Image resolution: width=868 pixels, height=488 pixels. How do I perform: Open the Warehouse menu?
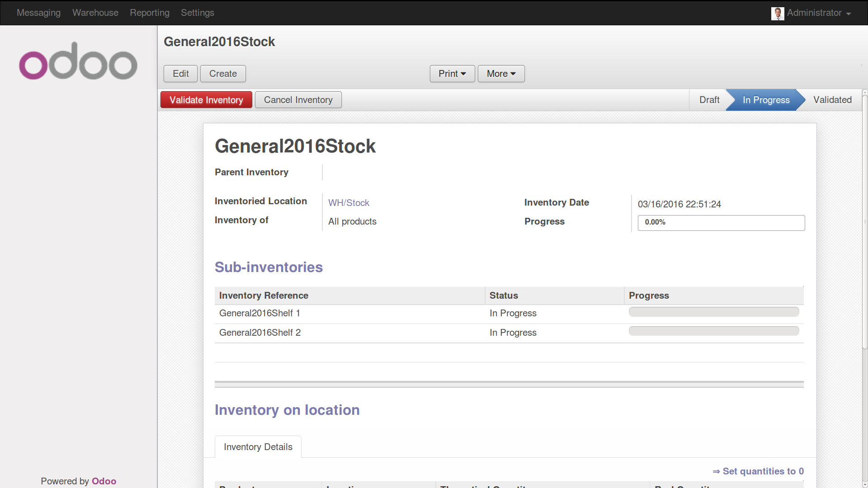[95, 13]
